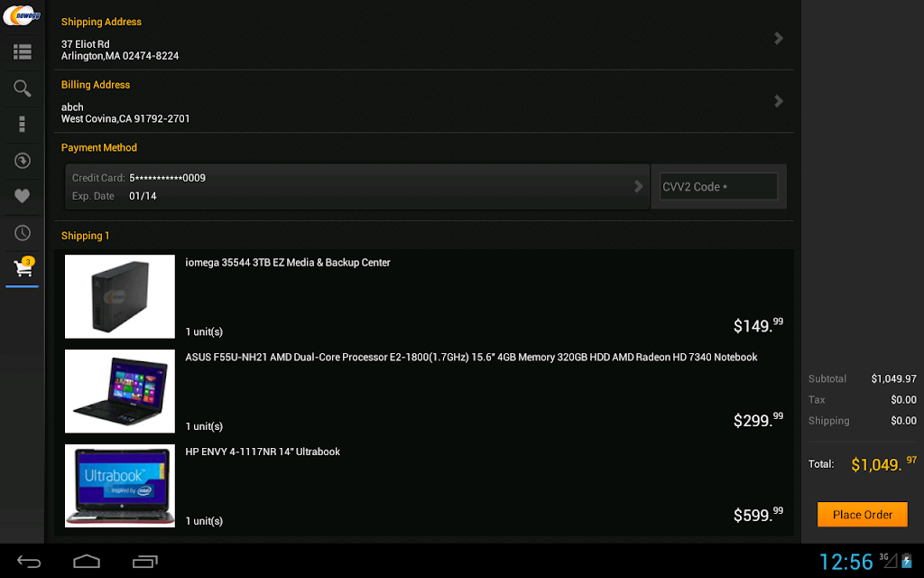
Task: Select the iomega 3TB drive thumbnail
Action: tap(120, 296)
